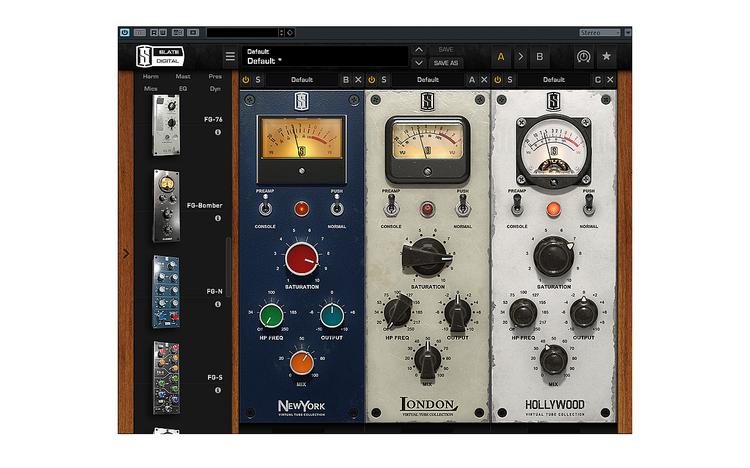Solo the London module
The image size is (750, 468).
pyautogui.click(x=384, y=80)
